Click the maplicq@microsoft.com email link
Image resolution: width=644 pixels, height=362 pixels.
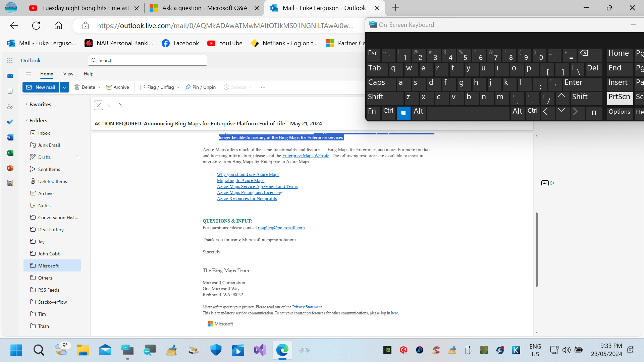point(281,228)
